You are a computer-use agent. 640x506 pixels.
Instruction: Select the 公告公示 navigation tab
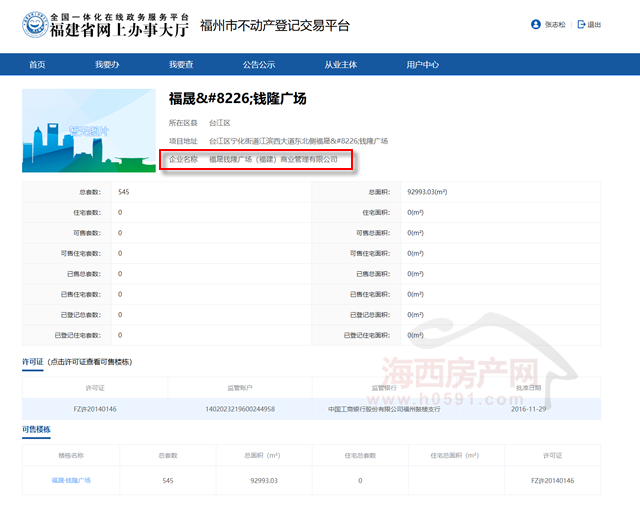point(258,64)
